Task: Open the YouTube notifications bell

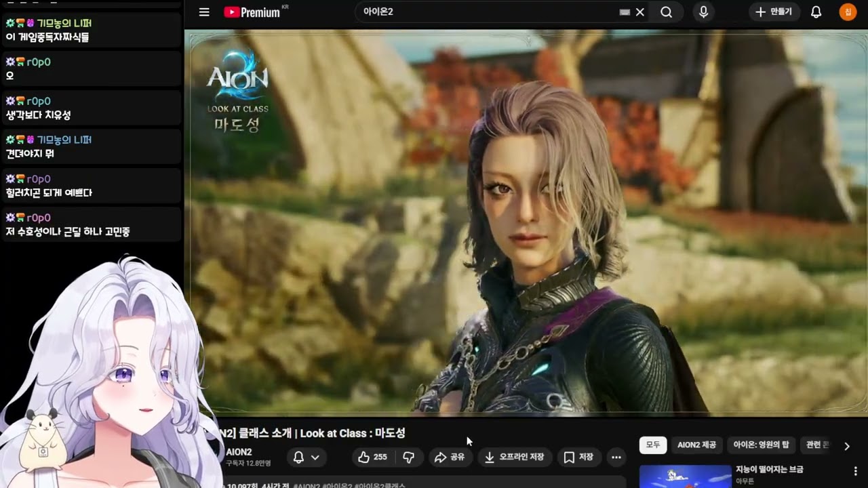Action: click(816, 12)
